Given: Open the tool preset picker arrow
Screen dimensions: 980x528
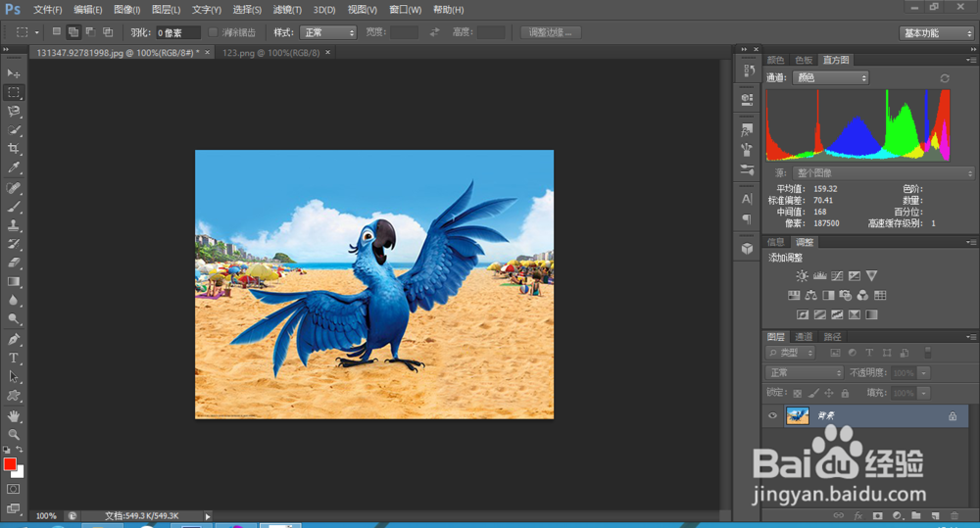Looking at the screenshot, I should pos(37,32).
